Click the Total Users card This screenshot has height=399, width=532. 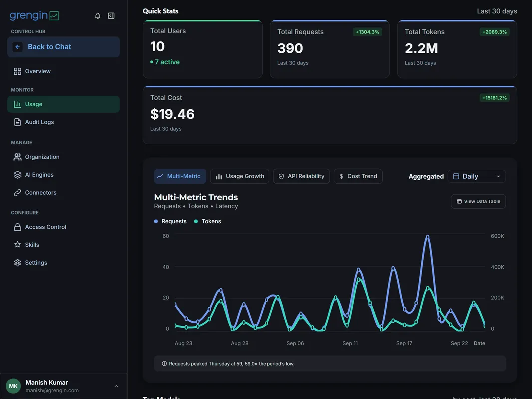tap(203, 49)
